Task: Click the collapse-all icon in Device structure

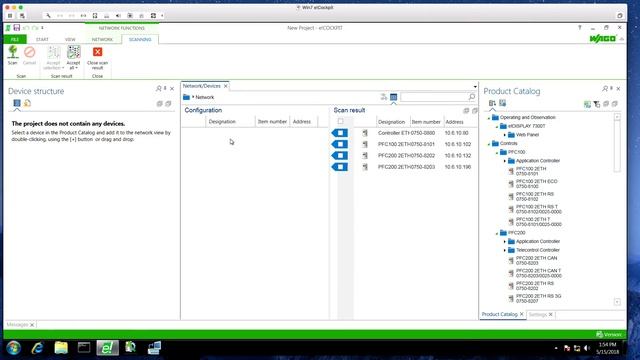Action: [x=168, y=104]
